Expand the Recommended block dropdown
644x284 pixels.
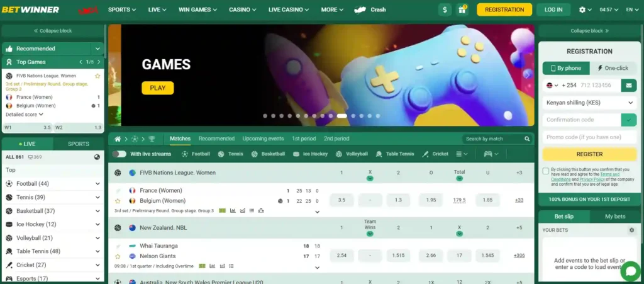(x=97, y=48)
